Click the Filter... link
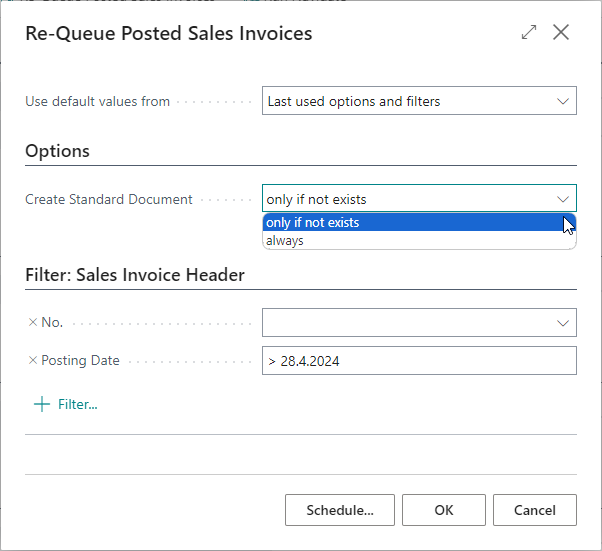The width and height of the screenshot is (602, 551). [78, 404]
